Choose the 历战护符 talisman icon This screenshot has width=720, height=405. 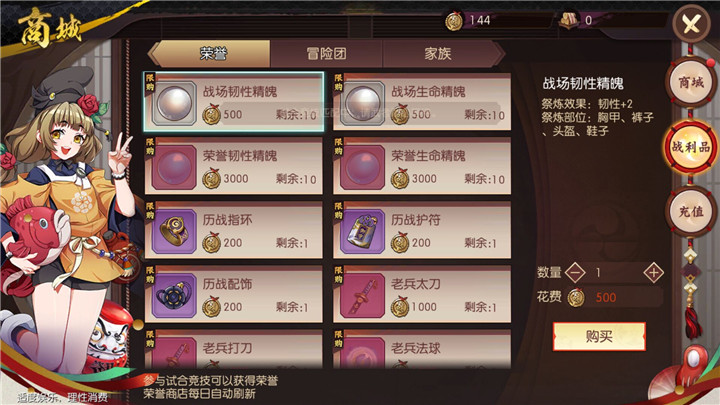pos(363,231)
